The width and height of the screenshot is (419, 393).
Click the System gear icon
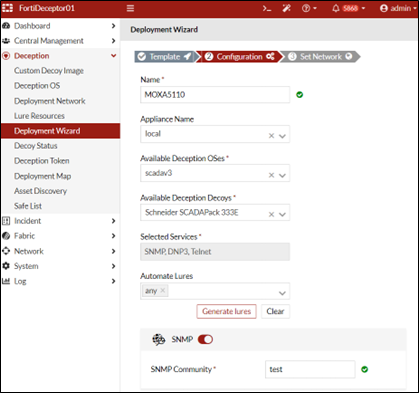pyautogui.click(x=6, y=266)
